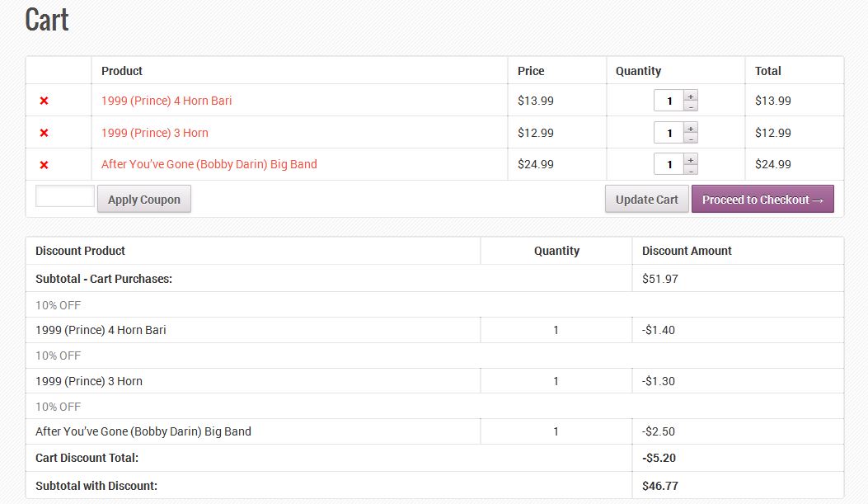Focus quantity field for 1999 (Prince) 4 Horn Bari

point(669,101)
